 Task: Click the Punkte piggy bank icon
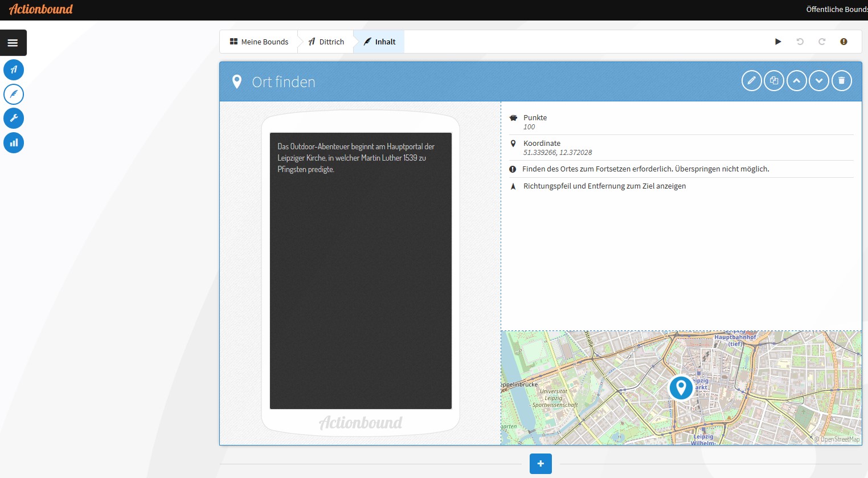coord(513,118)
